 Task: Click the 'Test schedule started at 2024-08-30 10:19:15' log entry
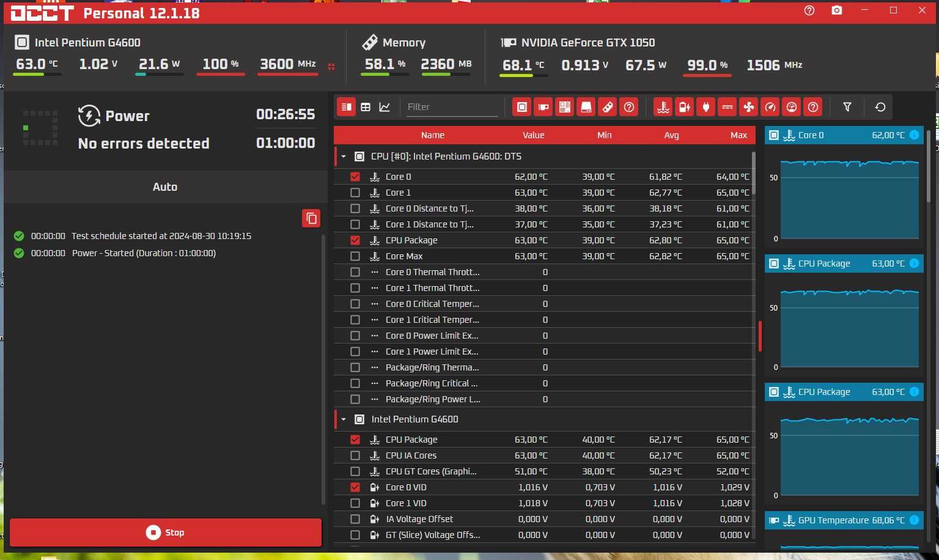(161, 236)
